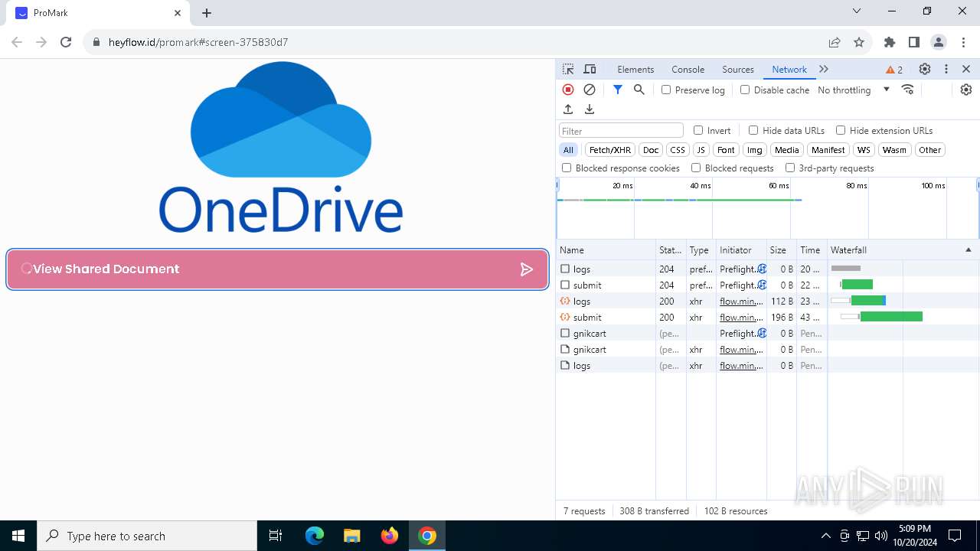Screen dimensions: 980x551
Task: Stop recording the network log
Action: tap(568, 90)
